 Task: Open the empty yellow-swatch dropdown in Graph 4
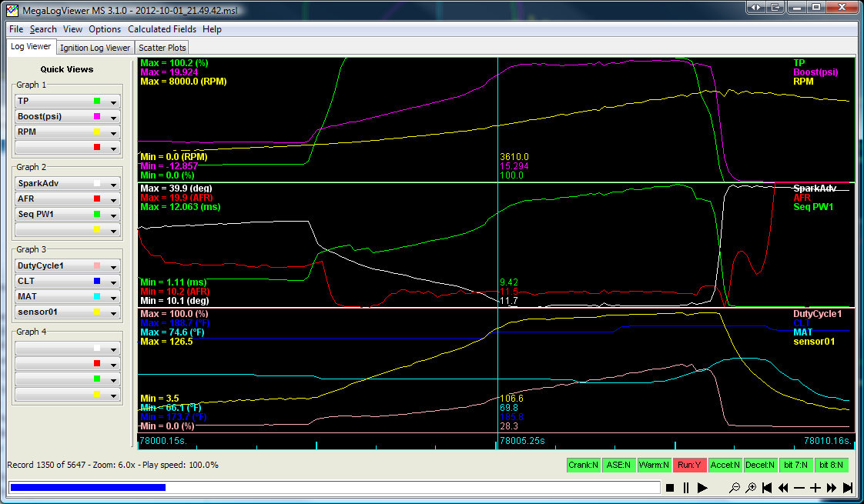point(67,395)
